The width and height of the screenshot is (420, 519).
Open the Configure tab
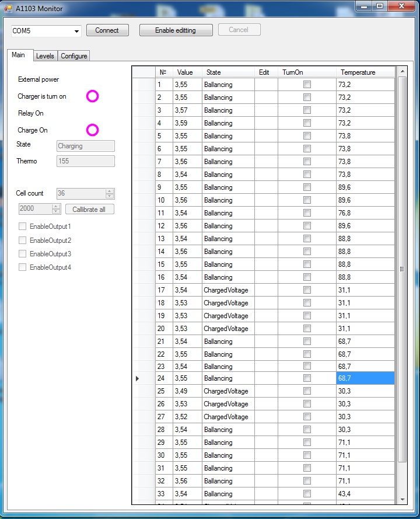[74, 56]
